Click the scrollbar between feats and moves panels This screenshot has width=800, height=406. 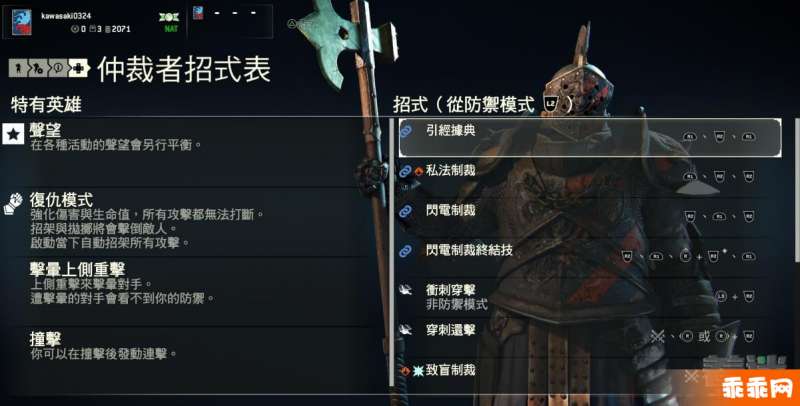pyautogui.click(x=392, y=252)
